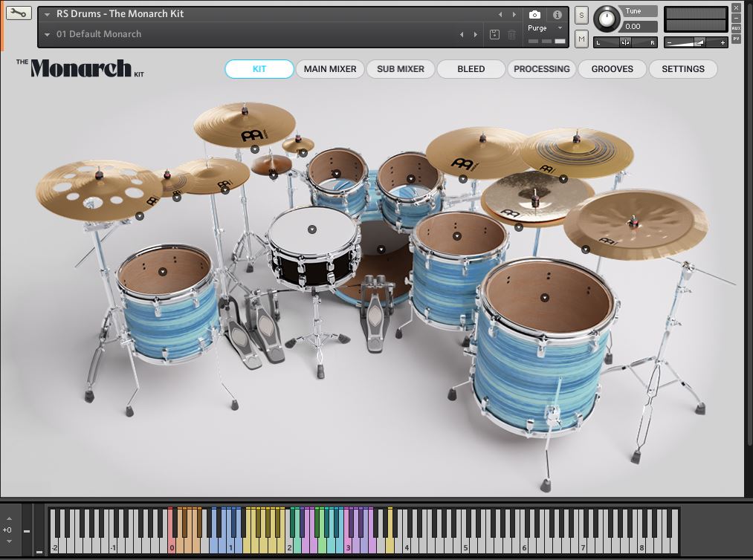753x560 pixels.
Task: Switch to the KIT tab
Action: click(x=259, y=69)
